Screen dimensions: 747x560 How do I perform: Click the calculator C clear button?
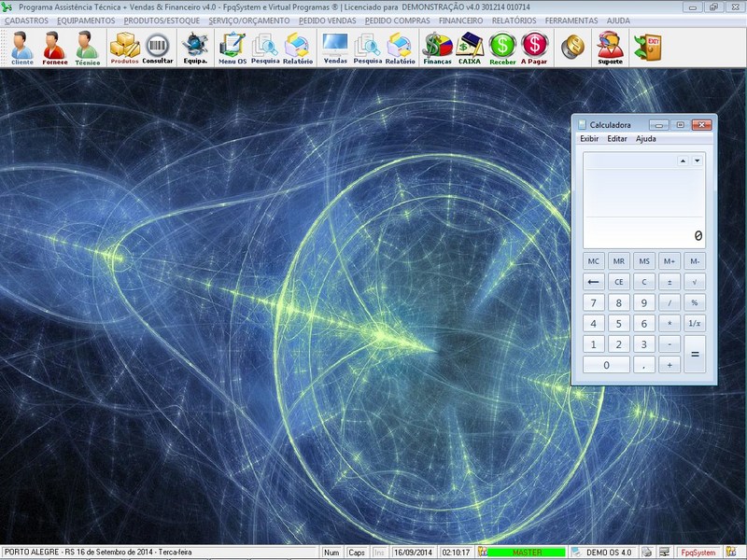click(644, 282)
